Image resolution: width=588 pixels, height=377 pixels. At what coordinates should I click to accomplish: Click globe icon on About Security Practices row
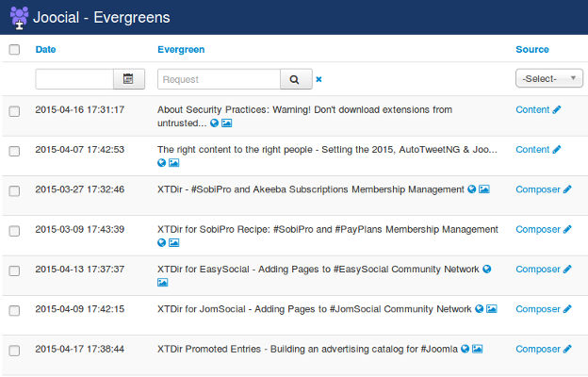click(214, 123)
